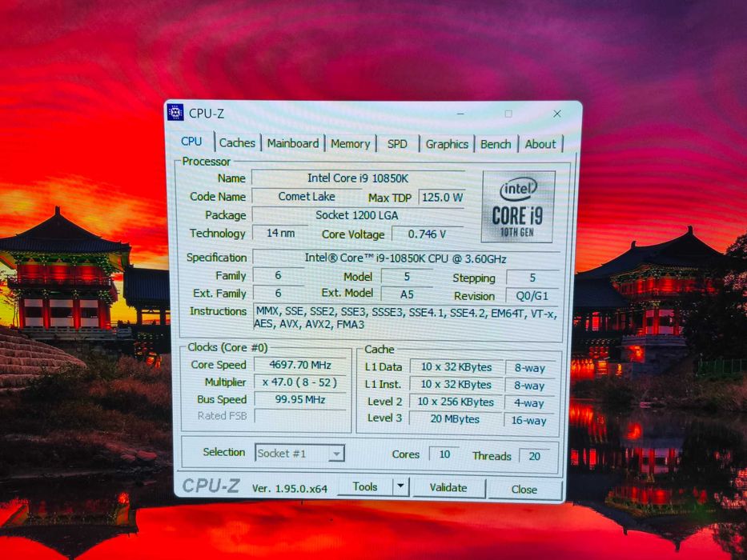Open the Caches tab

237,143
